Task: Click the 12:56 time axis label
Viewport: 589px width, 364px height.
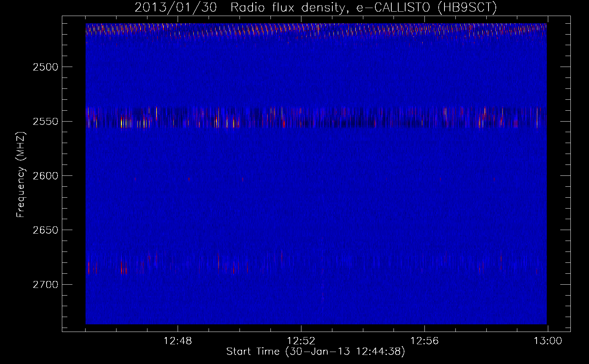Action: (424, 341)
